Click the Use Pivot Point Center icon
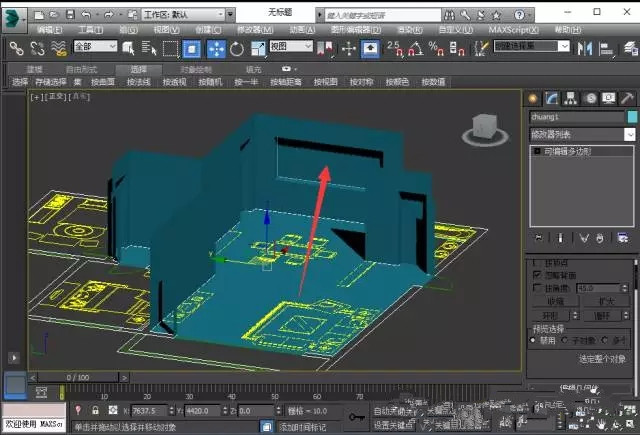640x435 pixels. [x=325, y=49]
